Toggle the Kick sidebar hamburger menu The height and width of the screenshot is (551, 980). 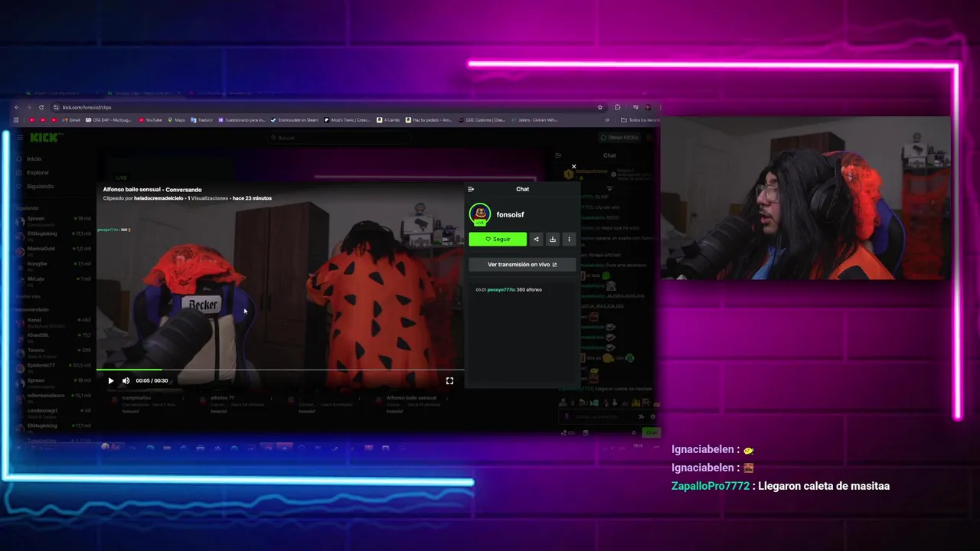[18, 138]
